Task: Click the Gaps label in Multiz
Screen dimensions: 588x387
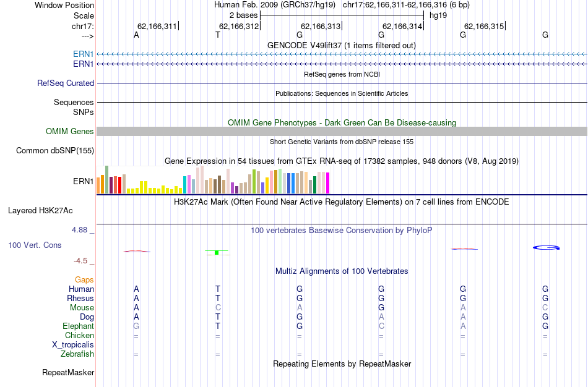Action: pos(84,280)
